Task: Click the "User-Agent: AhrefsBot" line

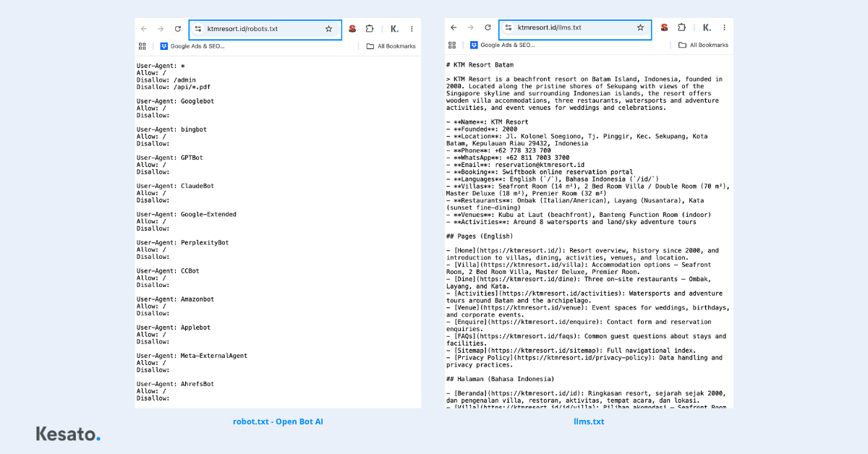Action: (176, 384)
